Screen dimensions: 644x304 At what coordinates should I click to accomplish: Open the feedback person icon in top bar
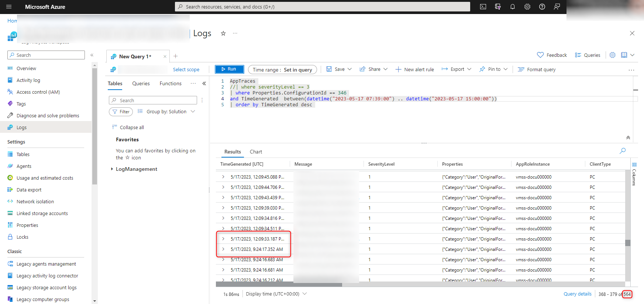[x=557, y=7]
